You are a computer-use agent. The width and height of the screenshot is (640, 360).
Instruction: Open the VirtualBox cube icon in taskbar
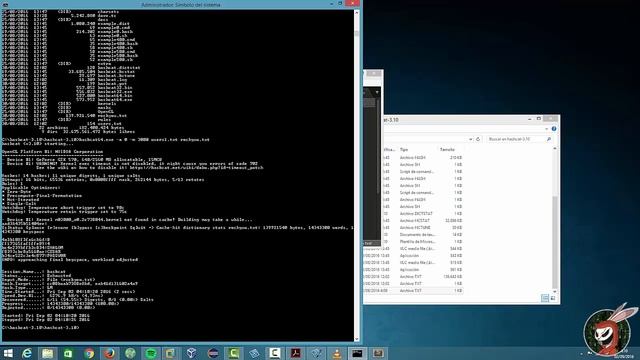[x=192, y=353]
